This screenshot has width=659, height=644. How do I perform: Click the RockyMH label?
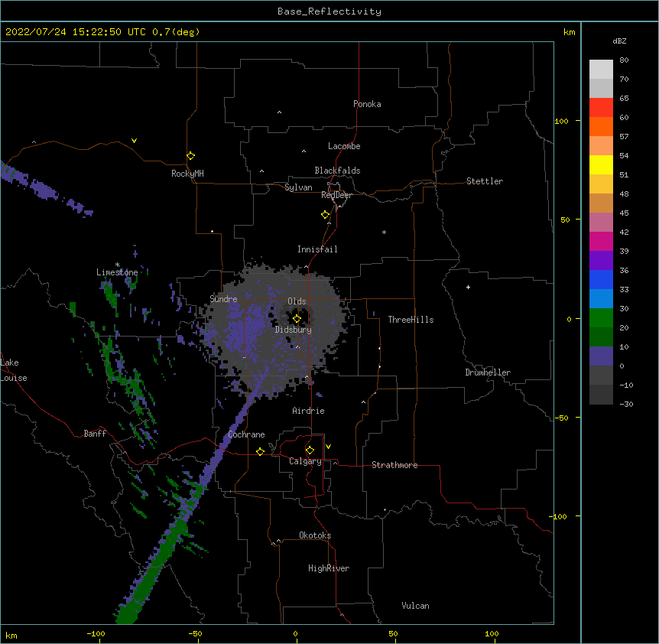187,174
